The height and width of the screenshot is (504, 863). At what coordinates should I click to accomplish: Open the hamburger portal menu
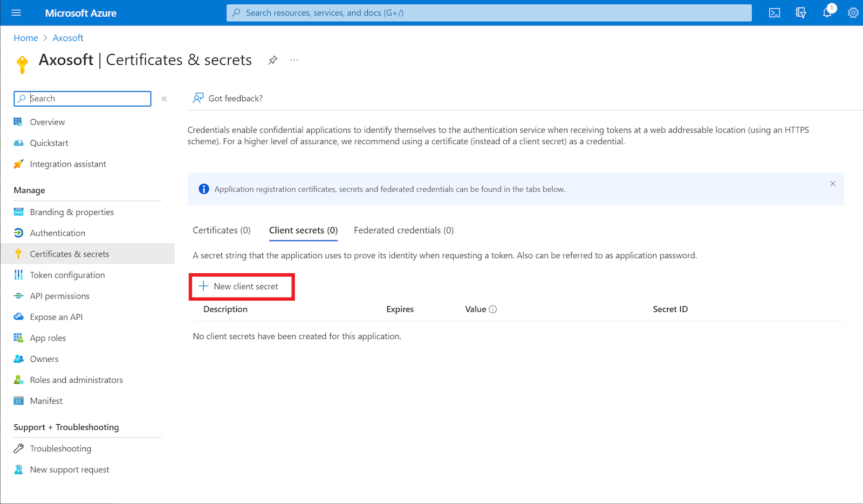(16, 13)
